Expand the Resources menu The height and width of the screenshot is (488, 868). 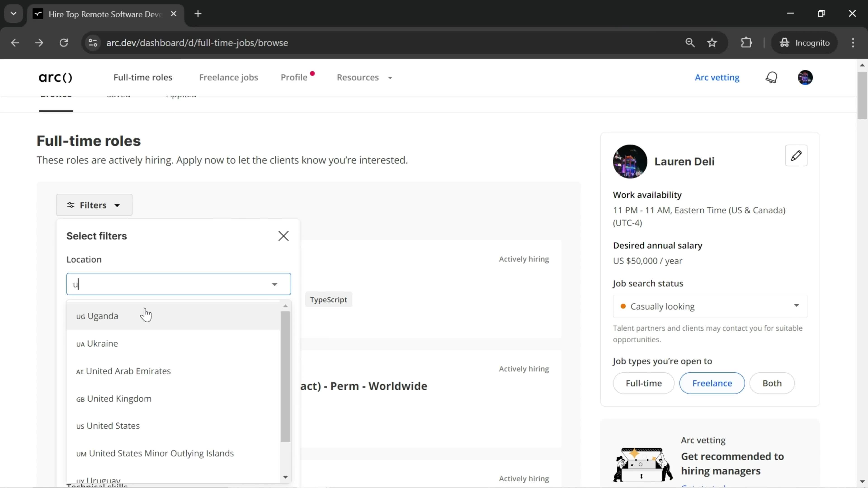click(365, 77)
